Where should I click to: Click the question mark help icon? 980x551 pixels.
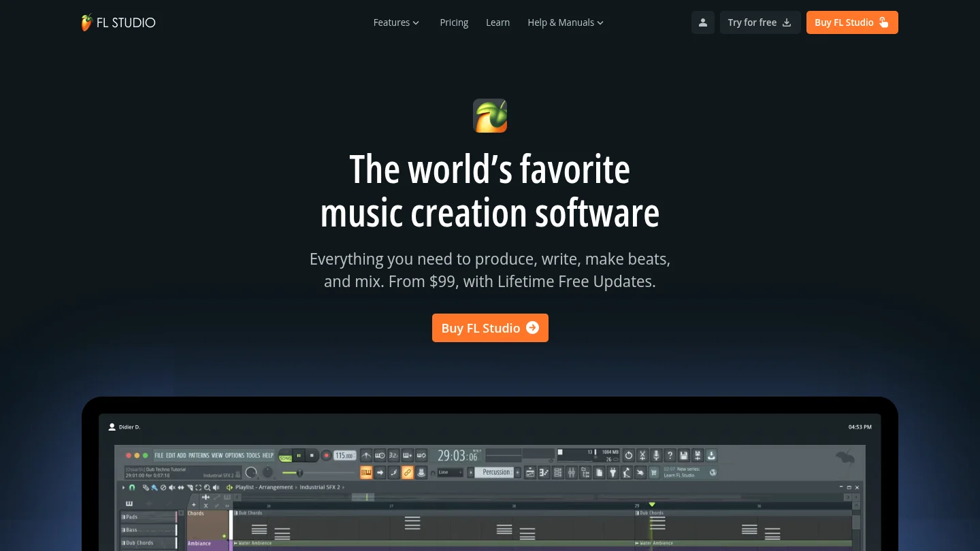coord(670,455)
